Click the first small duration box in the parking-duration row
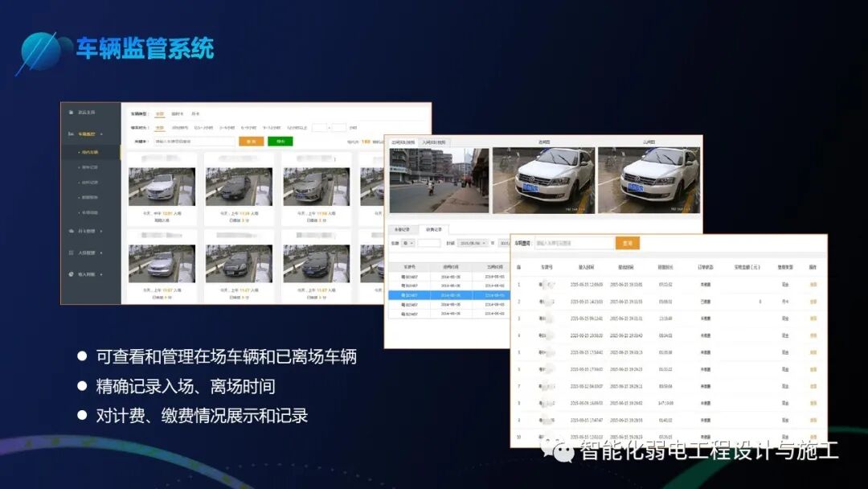The height and width of the screenshot is (489, 868). click(319, 128)
